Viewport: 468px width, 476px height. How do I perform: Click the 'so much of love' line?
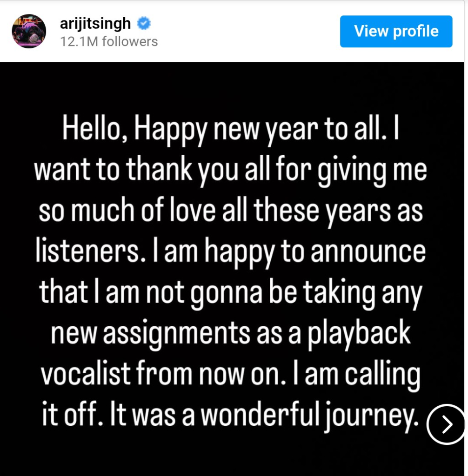(x=230, y=211)
